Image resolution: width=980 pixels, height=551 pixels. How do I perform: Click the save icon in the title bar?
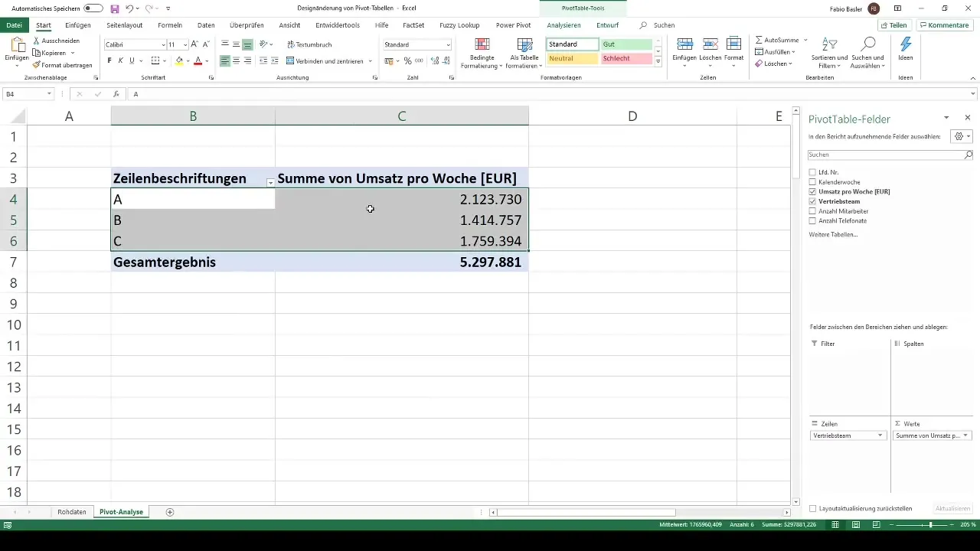click(x=115, y=8)
